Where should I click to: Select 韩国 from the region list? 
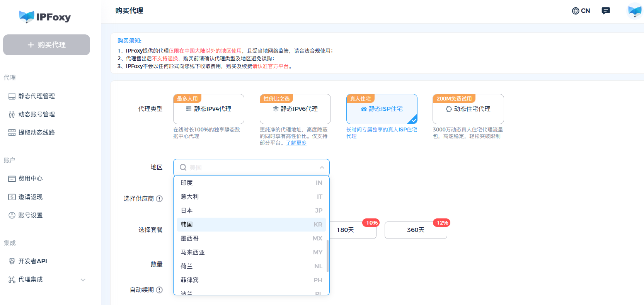[x=251, y=225]
